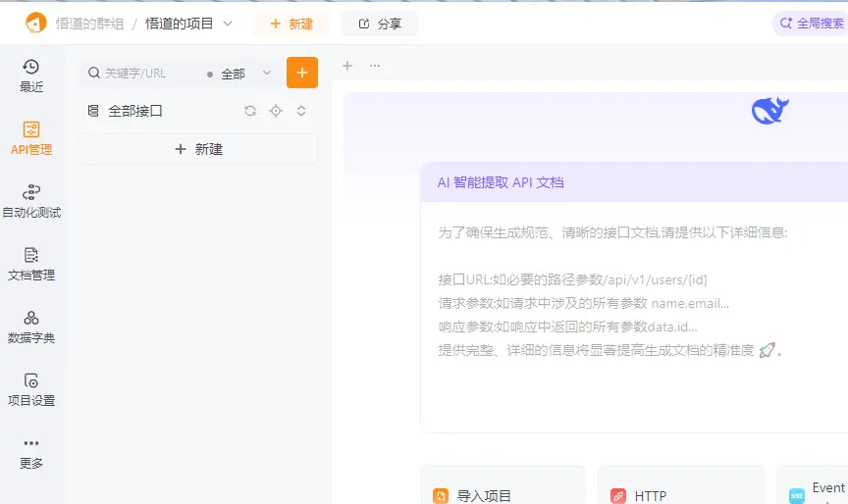Open the 悟道的项目 project dropdown
The height and width of the screenshot is (504, 848).
(188, 24)
